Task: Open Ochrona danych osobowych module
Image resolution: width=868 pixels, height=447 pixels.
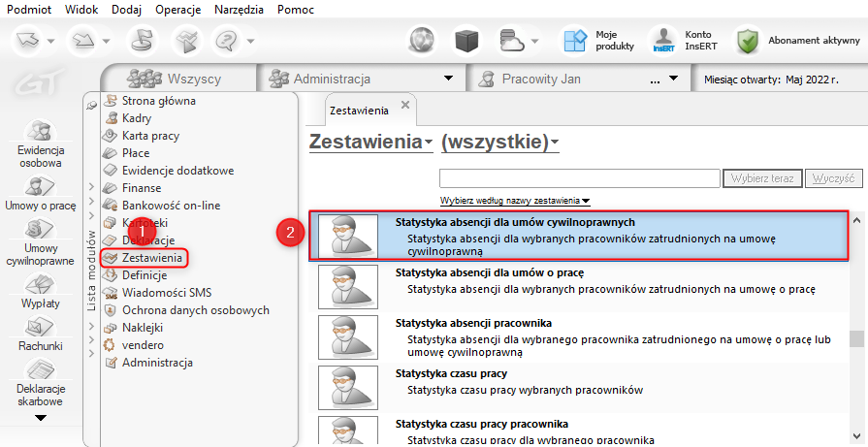Action: coord(187,310)
